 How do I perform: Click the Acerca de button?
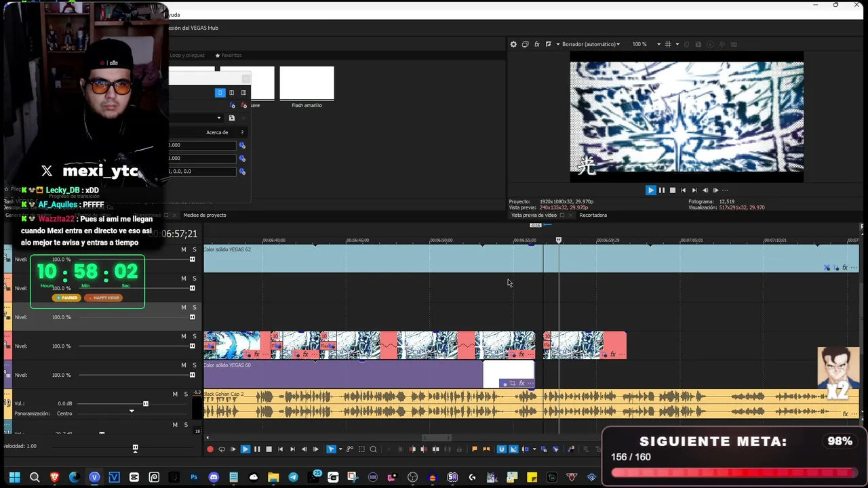pos(217,133)
